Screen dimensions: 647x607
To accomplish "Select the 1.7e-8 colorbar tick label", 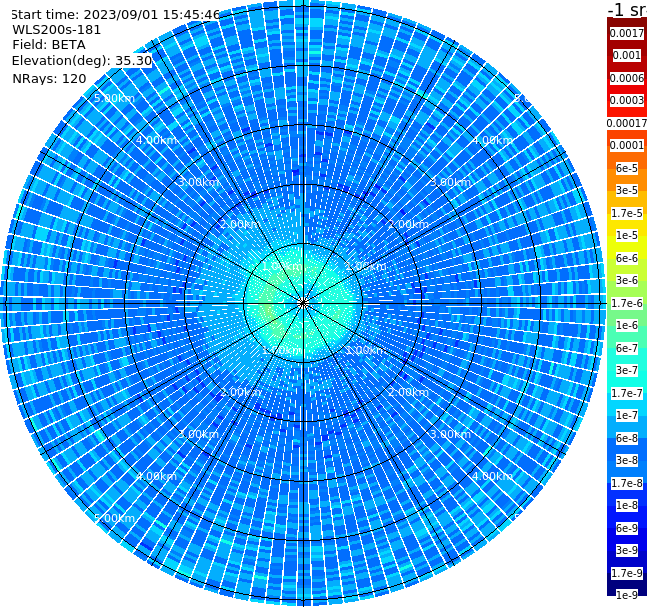I will pyautogui.click(x=627, y=483).
